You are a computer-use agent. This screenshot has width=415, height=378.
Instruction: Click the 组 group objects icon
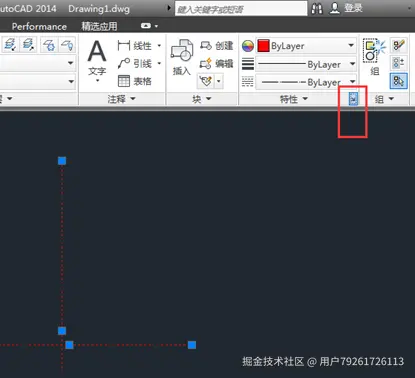(x=375, y=57)
